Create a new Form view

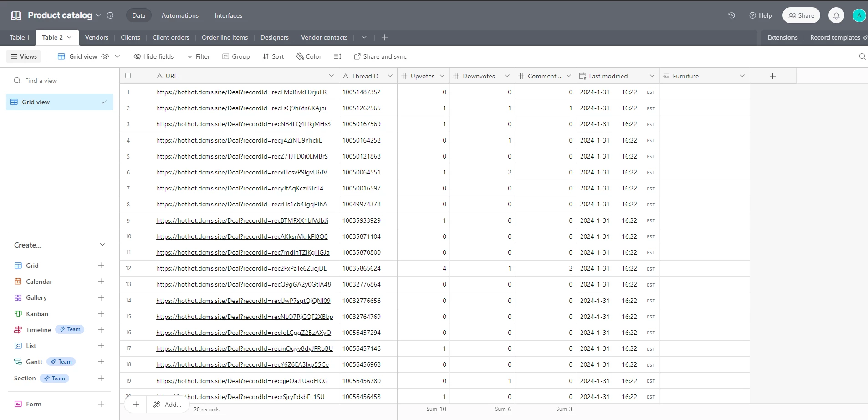click(101, 404)
